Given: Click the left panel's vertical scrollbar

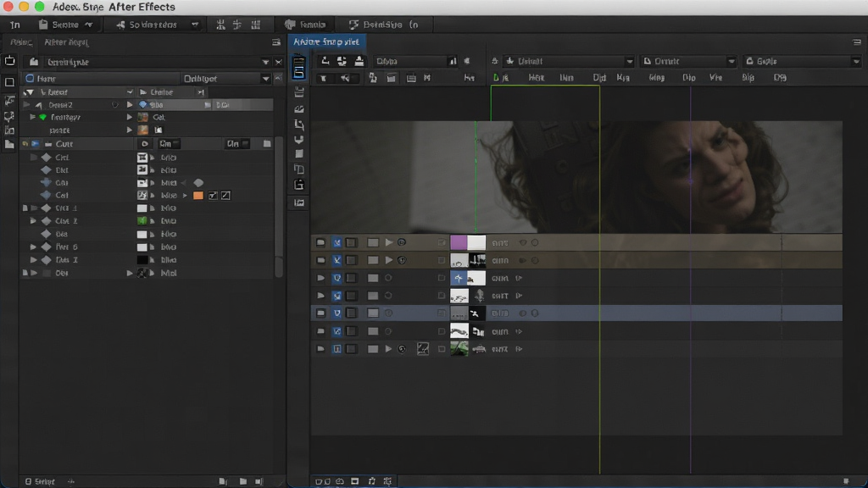Looking at the screenshot, I should [x=278, y=208].
